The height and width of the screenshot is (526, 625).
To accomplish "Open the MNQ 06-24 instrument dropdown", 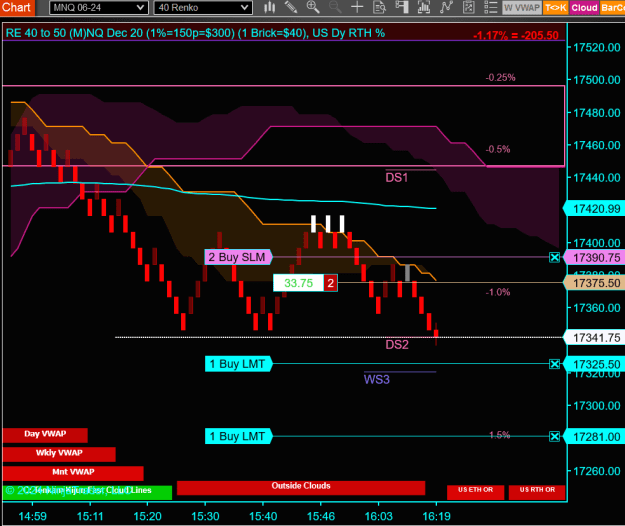I will tap(99, 8).
